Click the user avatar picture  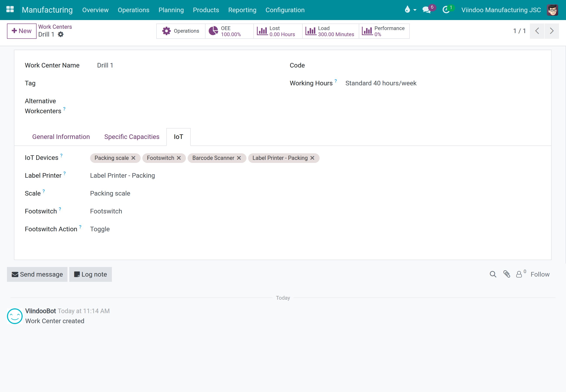pyautogui.click(x=552, y=10)
